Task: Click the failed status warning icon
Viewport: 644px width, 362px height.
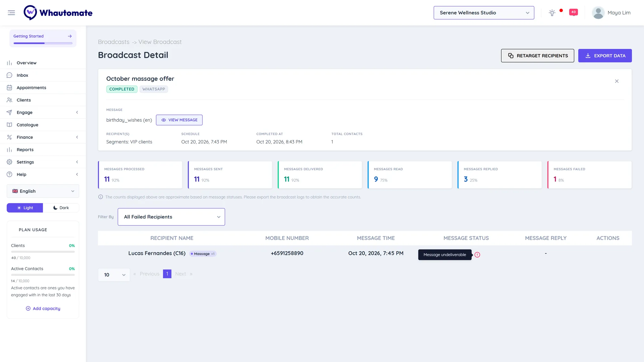Action: tap(477, 255)
